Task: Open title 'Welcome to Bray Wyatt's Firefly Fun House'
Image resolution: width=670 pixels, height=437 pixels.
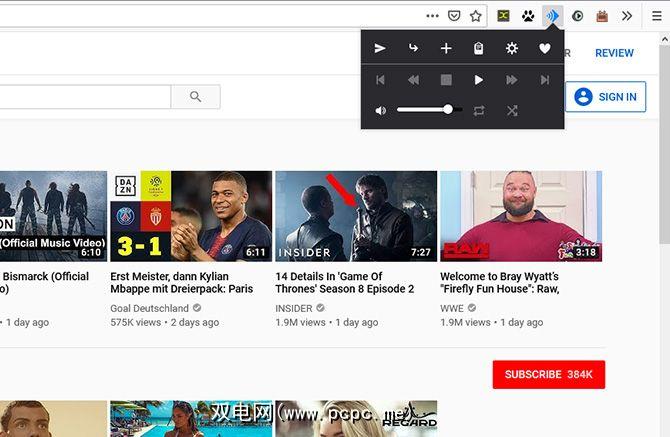Action: 500,282
